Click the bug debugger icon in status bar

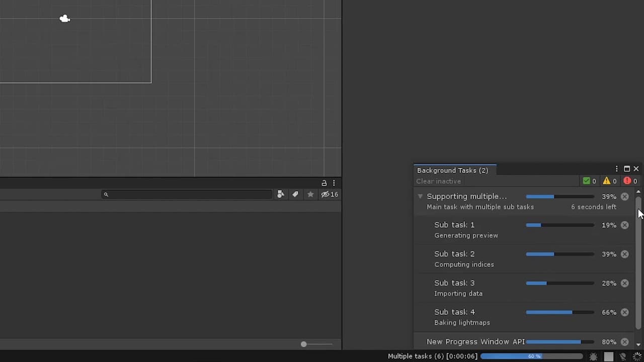(594, 356)
